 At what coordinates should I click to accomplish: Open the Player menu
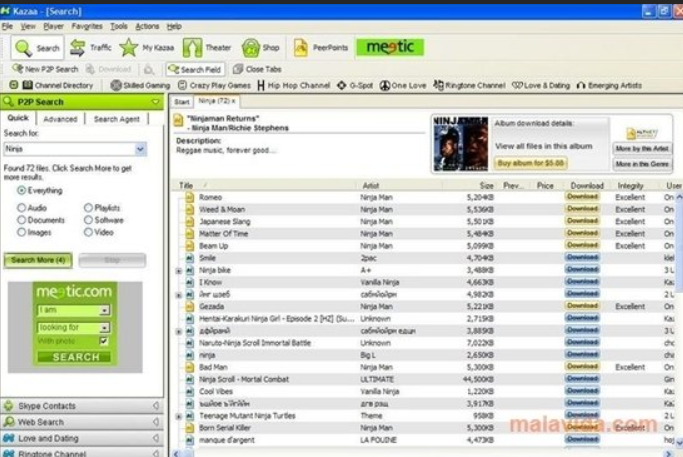point(54,27)
